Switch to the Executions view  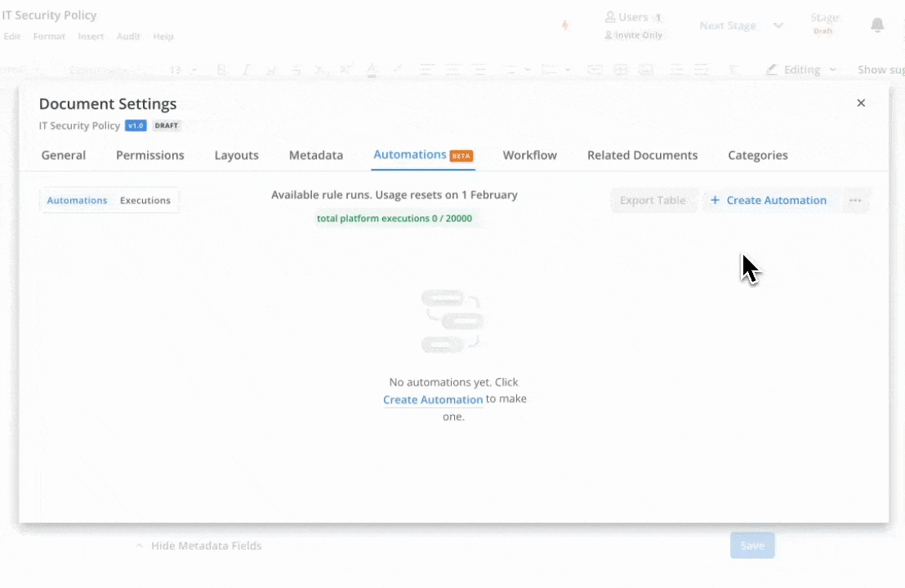pos(145,201)
